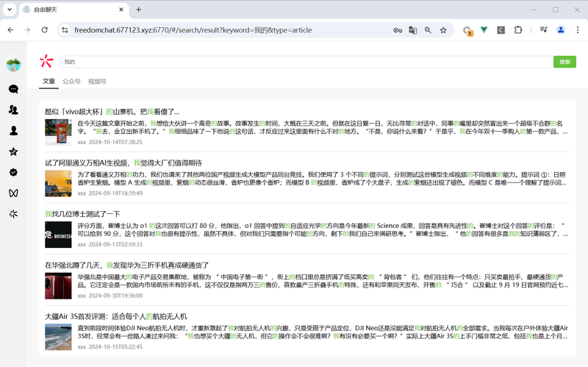588x367 pixels.
Task: Expand the tab search dropdown arrow
Action: (x=10, y=10)
